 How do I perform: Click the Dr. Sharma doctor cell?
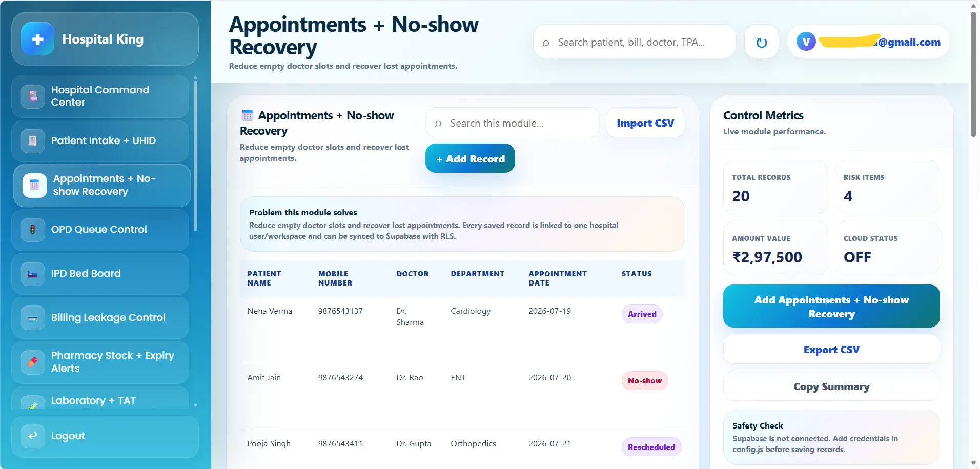(x=410, y=317)
